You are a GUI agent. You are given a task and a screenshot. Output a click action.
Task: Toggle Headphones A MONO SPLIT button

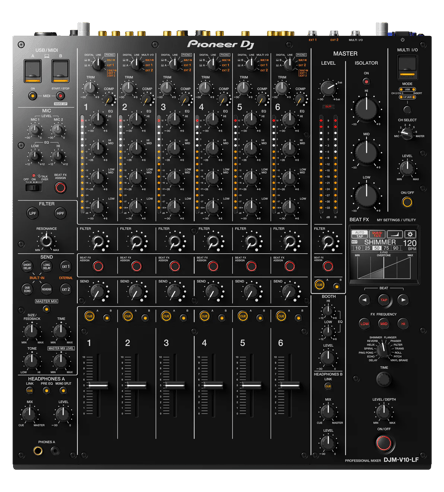63,390
